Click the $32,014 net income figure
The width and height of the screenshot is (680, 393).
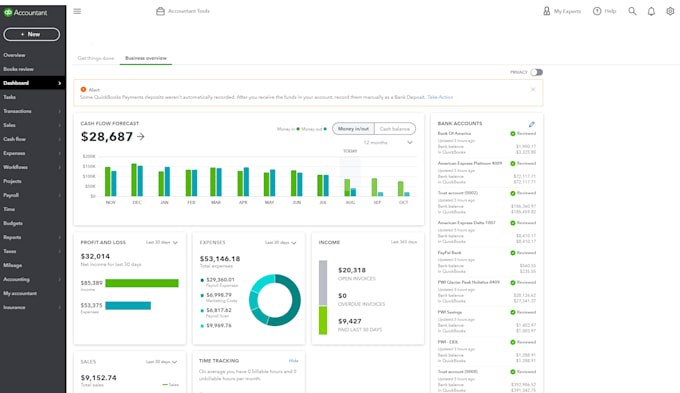[95, 256]
